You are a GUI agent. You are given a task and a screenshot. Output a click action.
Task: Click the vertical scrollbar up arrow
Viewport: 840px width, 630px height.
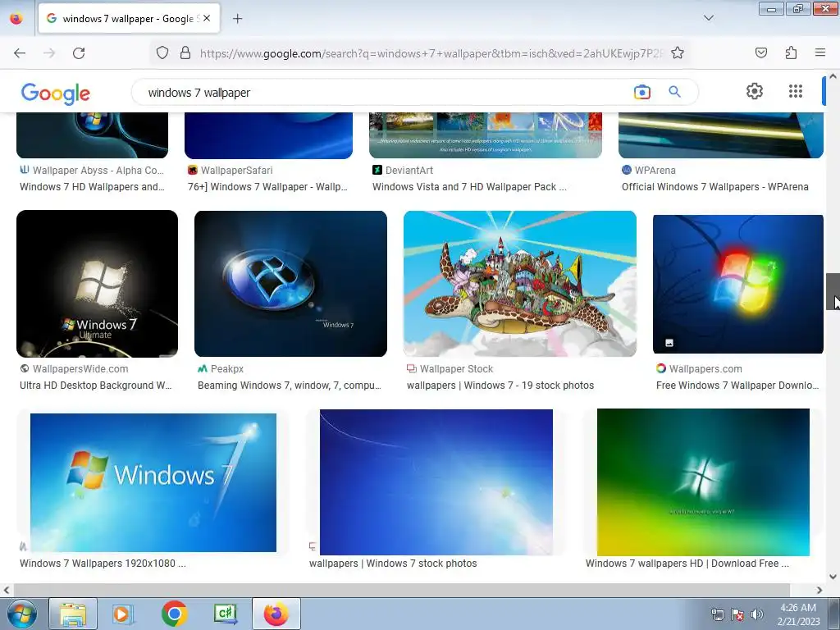(833, 76)
